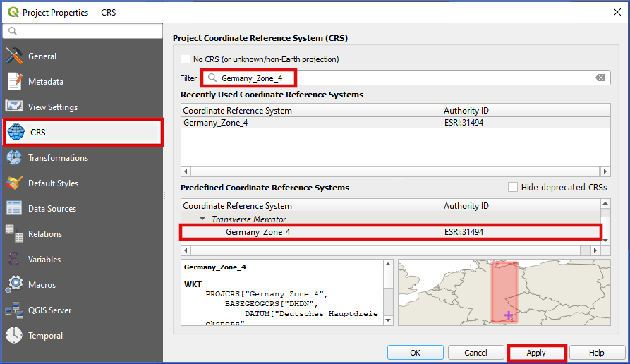The height and width of the screenshot is (364, 630).
Task: Switch to the QGIS Server page
Action: click(x=49, y=310)
